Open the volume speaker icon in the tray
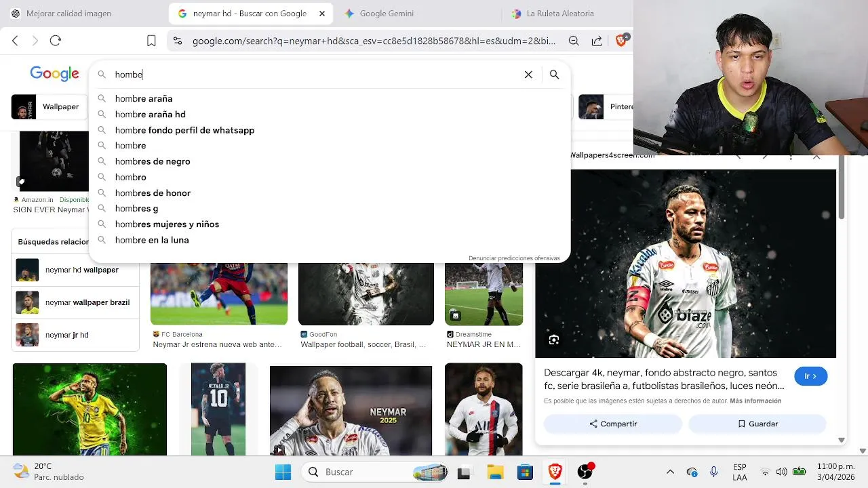 pos(781,472)
